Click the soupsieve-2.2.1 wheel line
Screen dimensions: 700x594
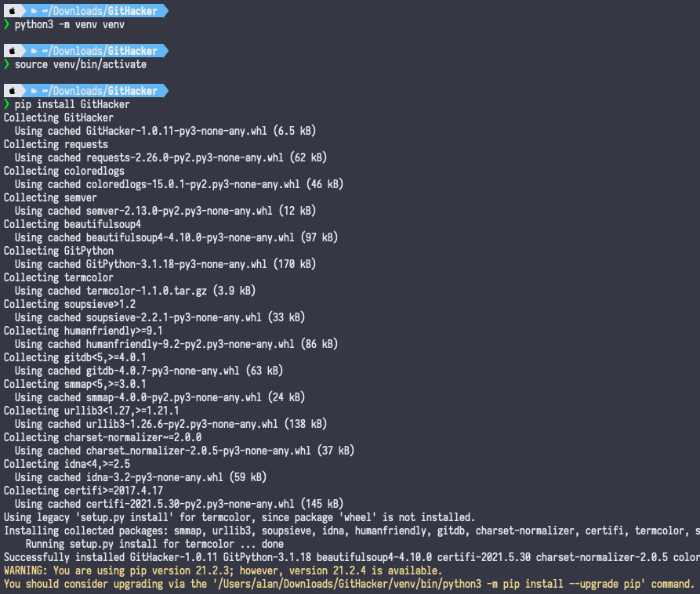coord(159,317)
